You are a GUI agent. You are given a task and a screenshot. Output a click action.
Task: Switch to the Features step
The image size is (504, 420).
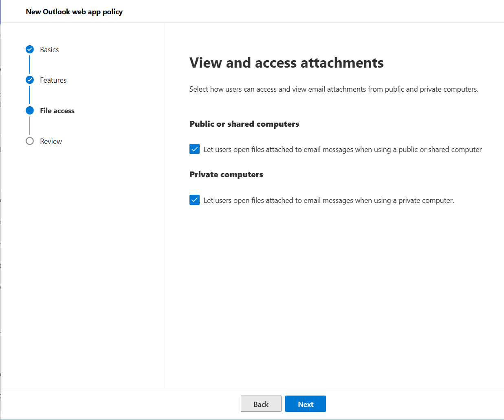[x=53, y=80]
